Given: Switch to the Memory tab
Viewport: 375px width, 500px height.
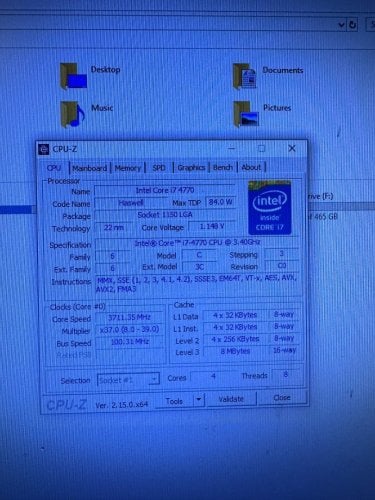Looking at the screenshot, I should 128,168.
